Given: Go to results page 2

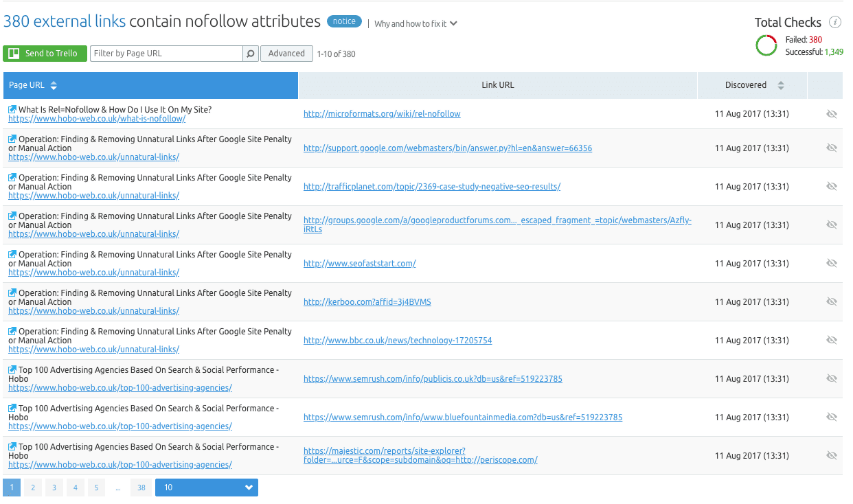Looking at the screenshot, I should 33,488.
